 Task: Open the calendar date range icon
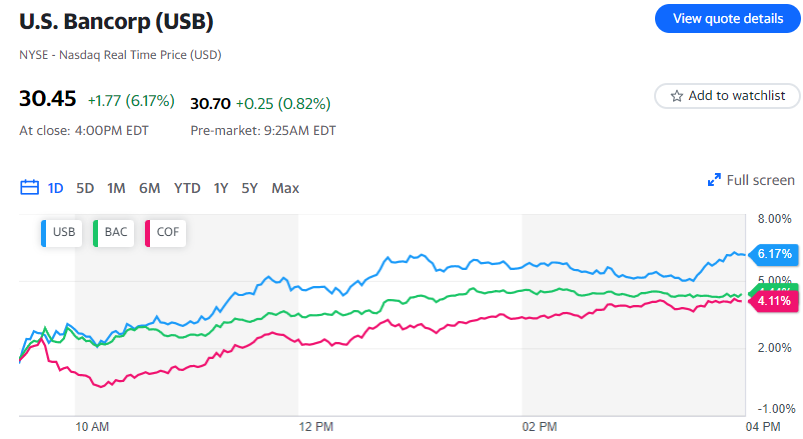(29, 187)
